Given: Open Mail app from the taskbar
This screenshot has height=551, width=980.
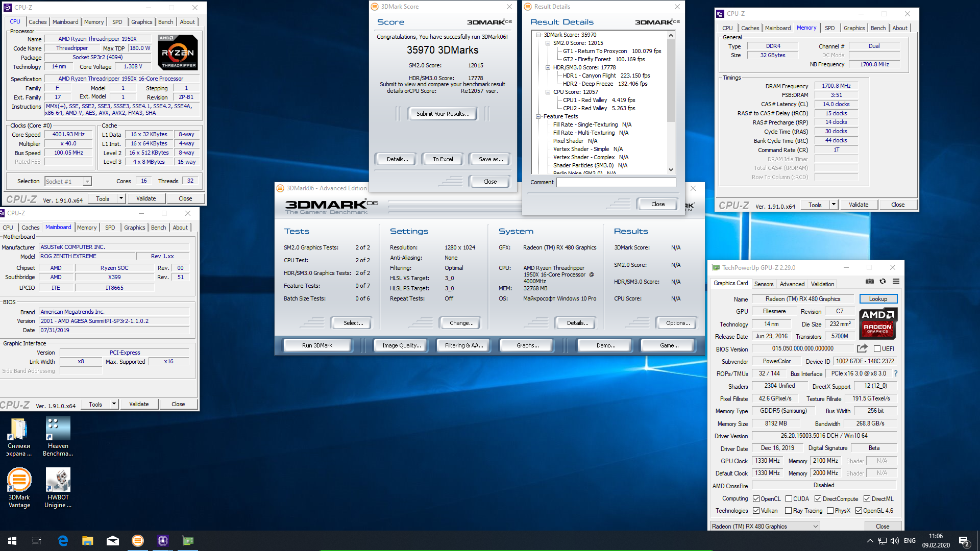Looking at the screenshot, I should click(113, 541).
